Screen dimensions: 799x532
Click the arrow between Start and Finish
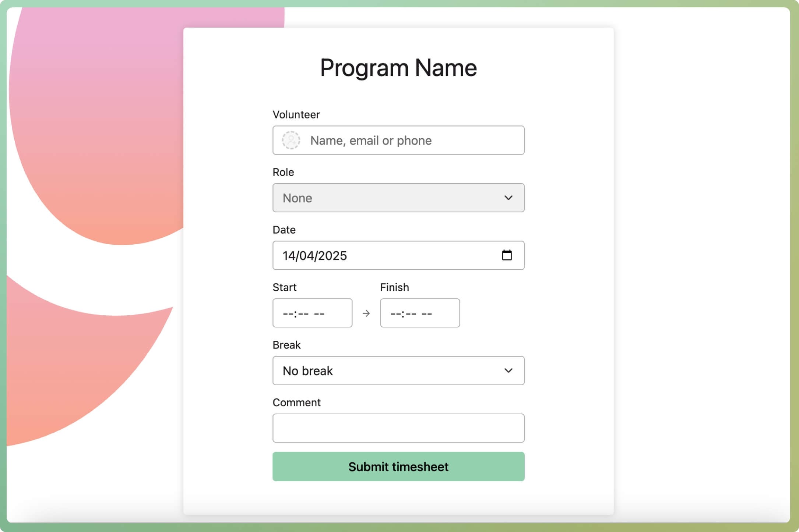pos(366,313)
